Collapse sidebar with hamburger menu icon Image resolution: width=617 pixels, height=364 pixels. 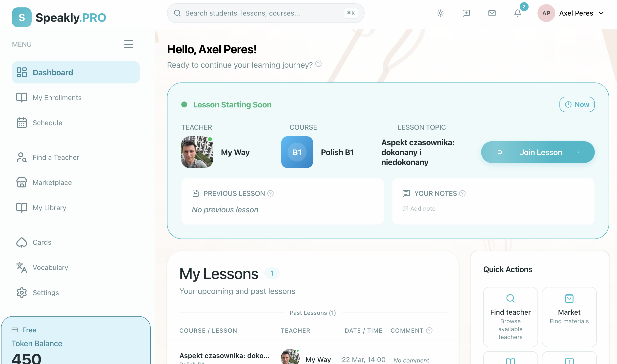(128, 44)
